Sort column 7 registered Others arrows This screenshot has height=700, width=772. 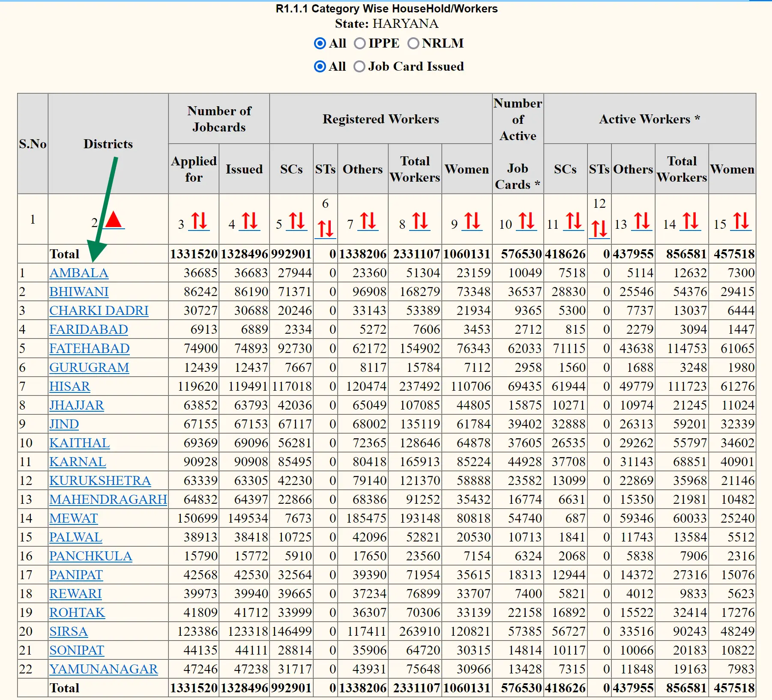(368, 221)
